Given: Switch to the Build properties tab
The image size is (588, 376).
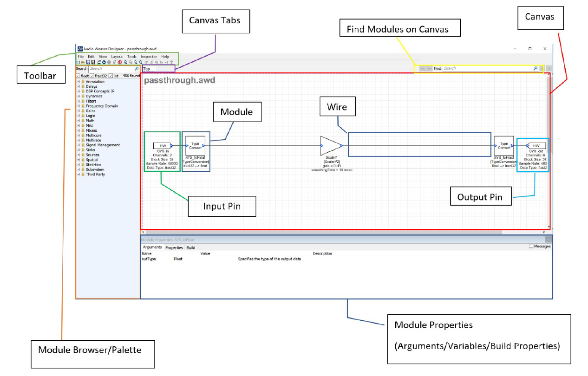Looking at the screenshot, I should coord(190,247).
